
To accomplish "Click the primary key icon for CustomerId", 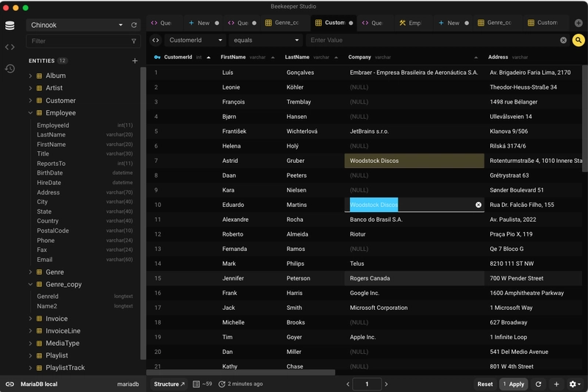I will click(x=157, y=57).
